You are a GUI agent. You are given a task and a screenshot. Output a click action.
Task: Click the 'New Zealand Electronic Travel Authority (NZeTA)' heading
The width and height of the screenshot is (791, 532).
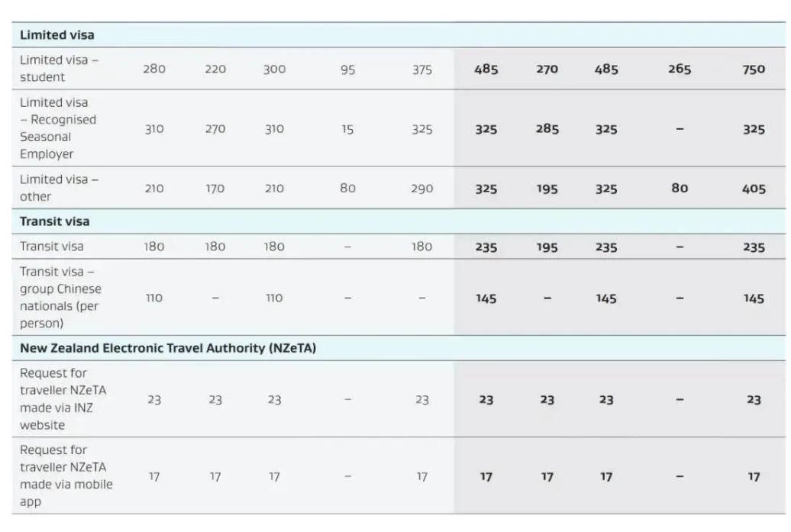click(x=168, y=348)
